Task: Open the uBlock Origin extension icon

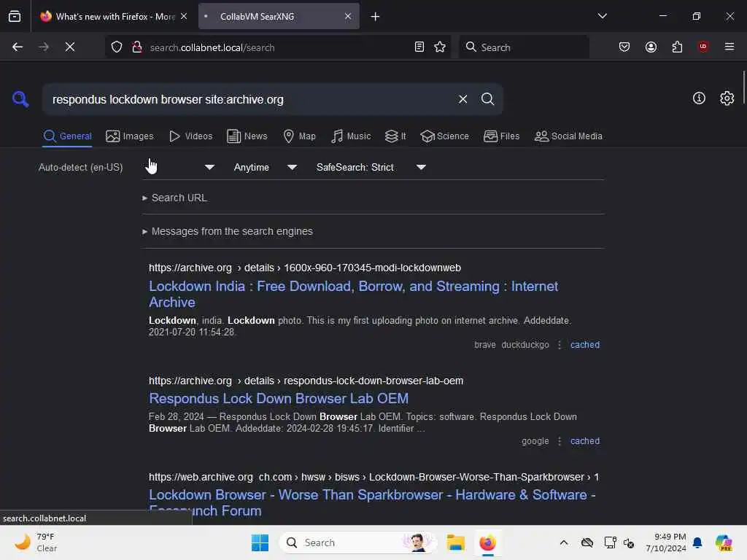Action: coord(703,47)
